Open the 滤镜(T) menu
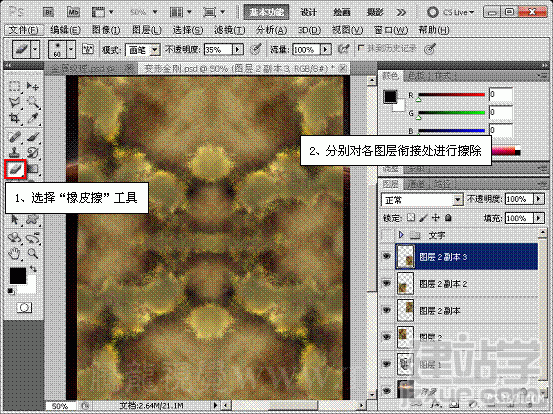553x414 pixels. [230, 30]
